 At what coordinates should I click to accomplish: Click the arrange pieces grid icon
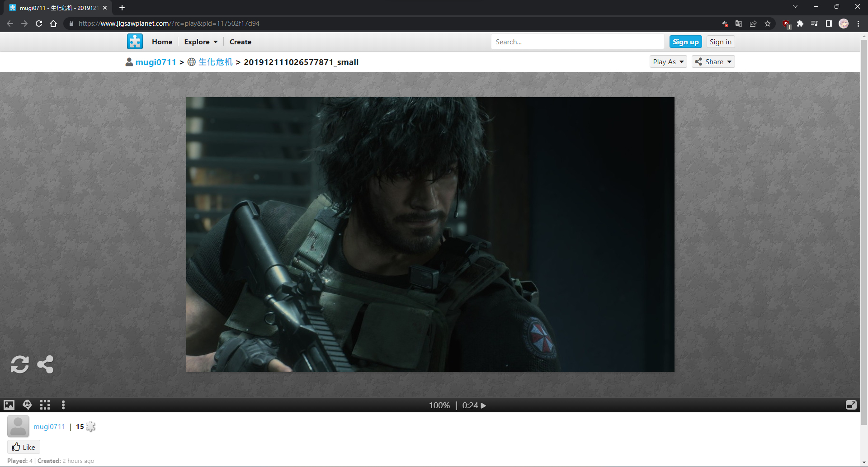(x=45, y=405)
